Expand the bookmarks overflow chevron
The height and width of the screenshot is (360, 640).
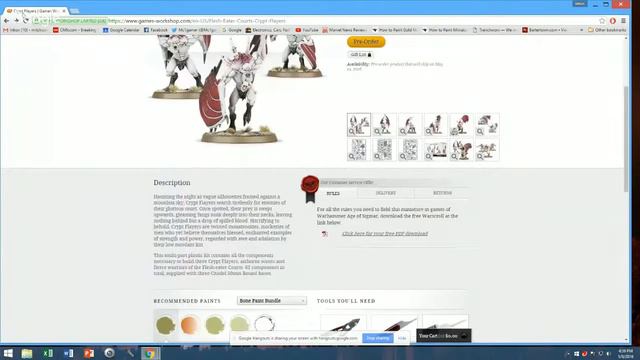[x=582, y=30]
